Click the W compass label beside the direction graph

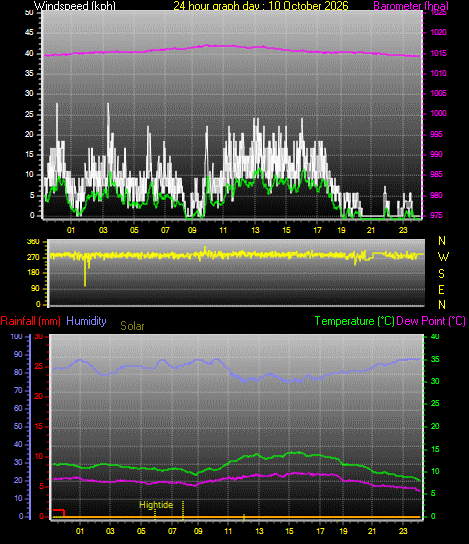(x=443, y=257)
